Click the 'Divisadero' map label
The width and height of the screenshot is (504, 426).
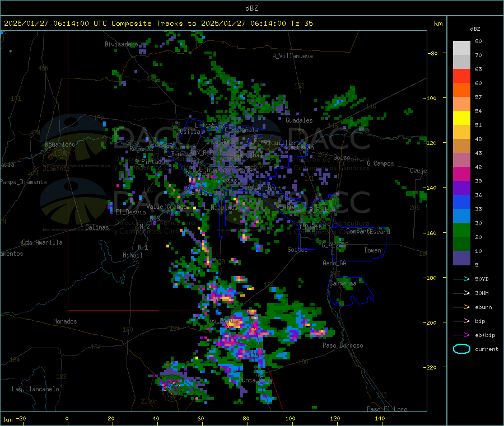click(x=121, y=44)
